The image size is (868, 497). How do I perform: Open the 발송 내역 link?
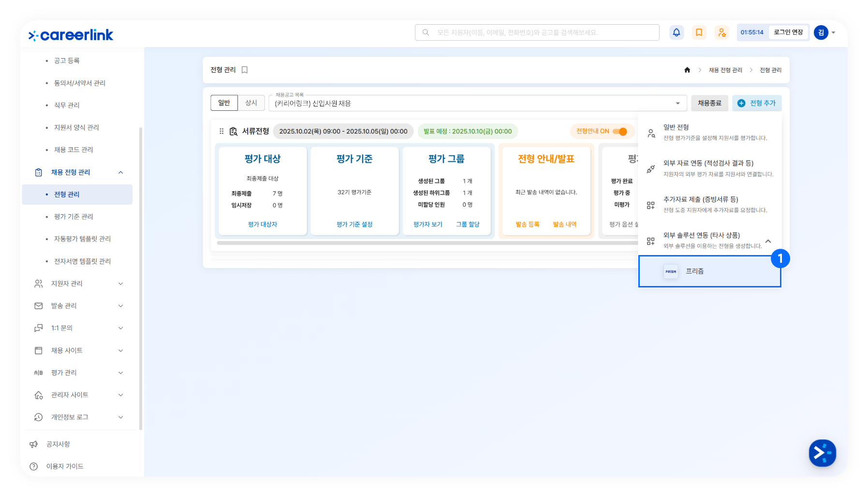pos(565,225)
